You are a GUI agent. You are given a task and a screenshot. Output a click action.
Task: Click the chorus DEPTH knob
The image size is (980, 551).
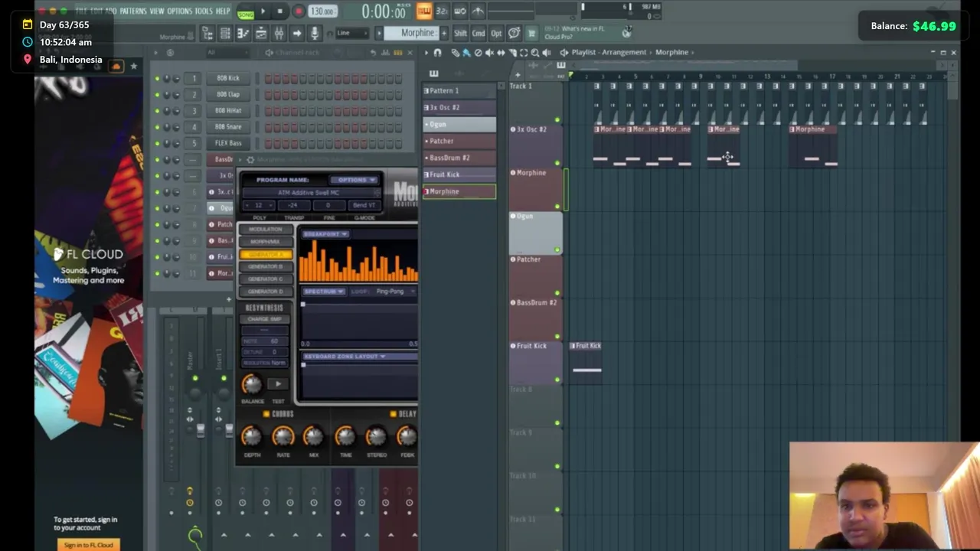[x=252, y=436]
